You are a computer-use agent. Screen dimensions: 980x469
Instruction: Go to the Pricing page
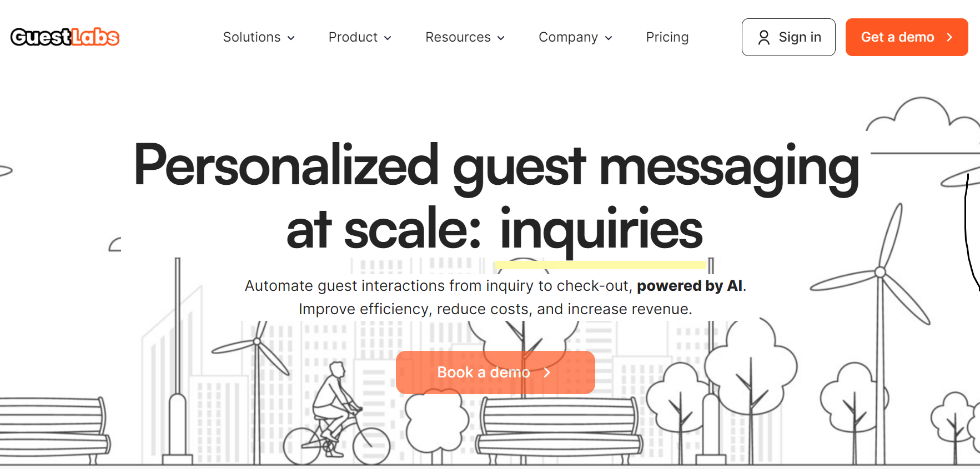tap(667, 37)
